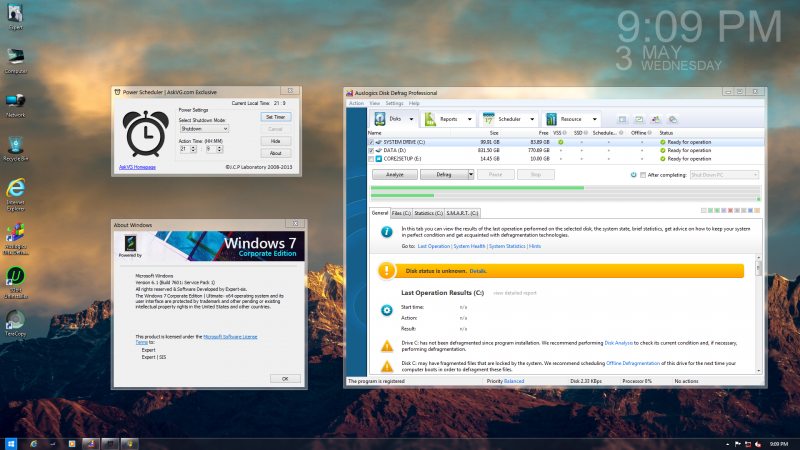Open the Shut Down PC combo box
The image size is (800, 450).
click(724, 175)
